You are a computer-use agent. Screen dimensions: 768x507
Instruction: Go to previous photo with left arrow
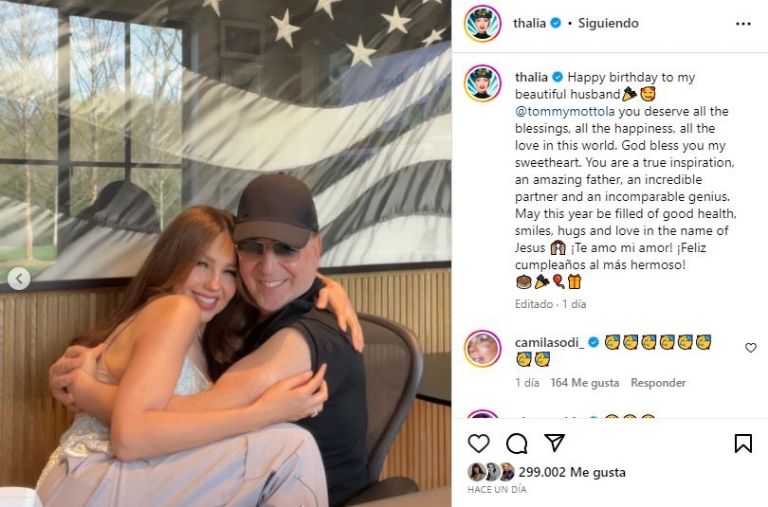[19, 279]
